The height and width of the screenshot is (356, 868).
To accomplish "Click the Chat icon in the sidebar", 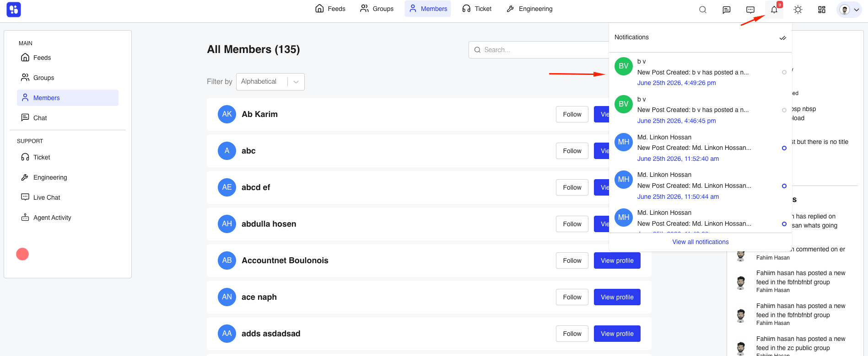I will [x=25, y=117].
